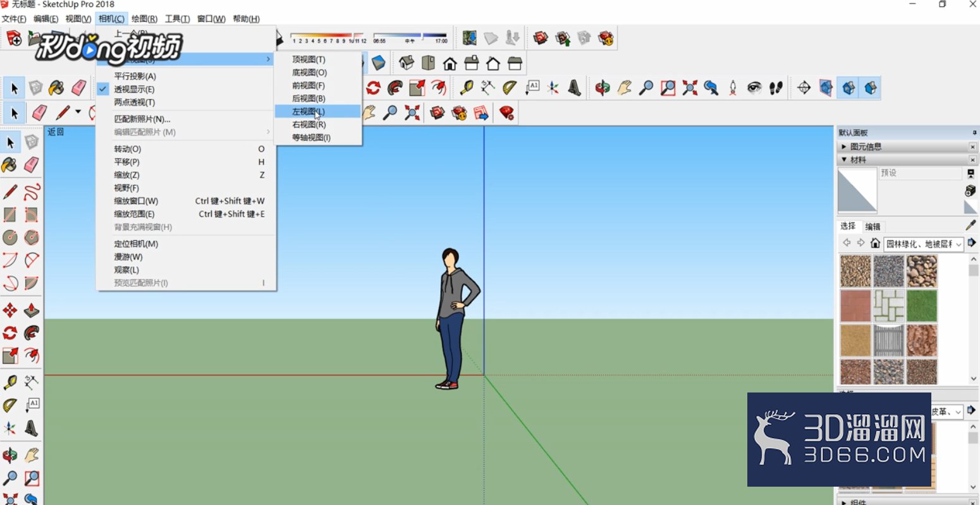This screenshot has width=980, height=505.
Task: Click the Zoom Extents icon in the top toolbar
Action: click(689, 88)
